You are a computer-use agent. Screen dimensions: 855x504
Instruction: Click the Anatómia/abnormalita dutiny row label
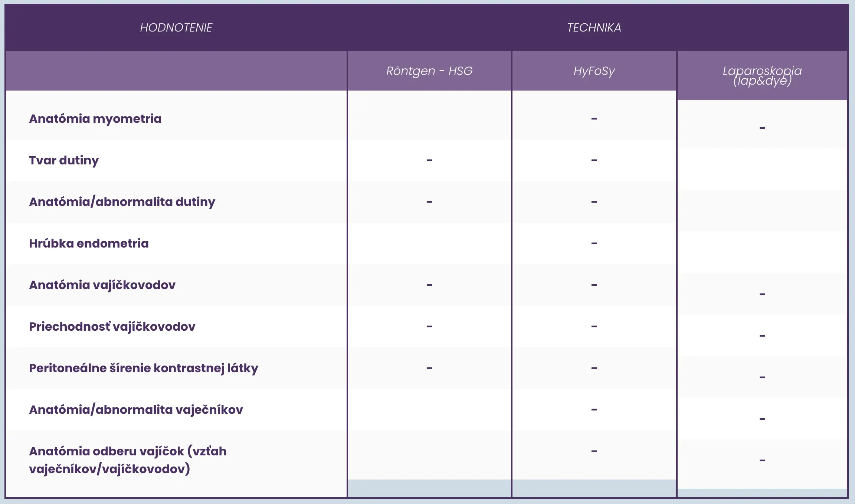(122, 202)
